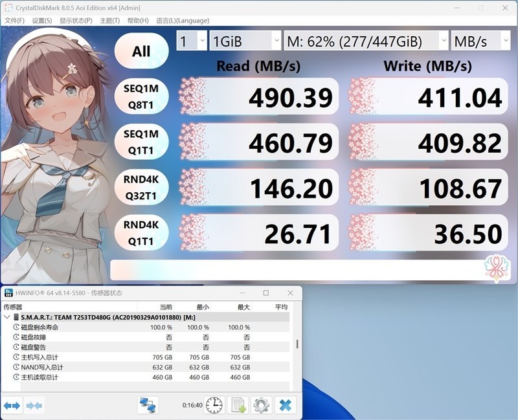This screenshot has width=518, height=420.
Task: Click the clock icon beside 主机读取总计
Action: pos(16,377)
